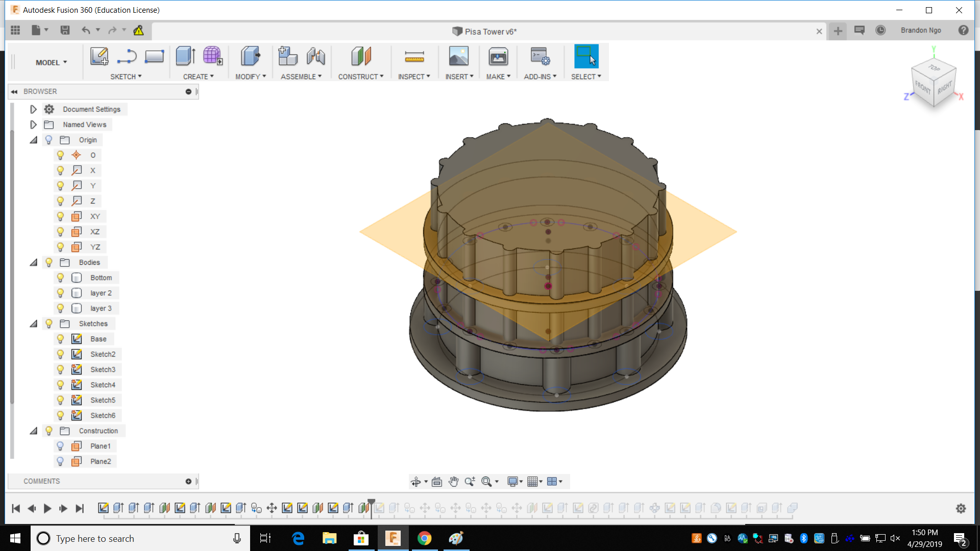Click the yellow warning triangle icon

[138, 31]
